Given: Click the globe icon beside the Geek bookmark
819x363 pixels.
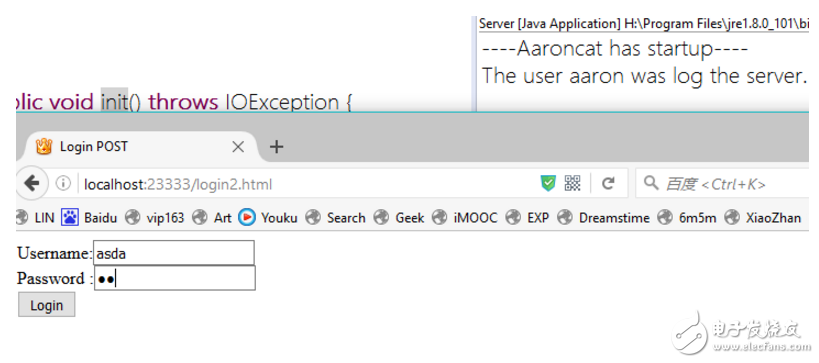Looking at the screenshot, I should tap(380, 217).
